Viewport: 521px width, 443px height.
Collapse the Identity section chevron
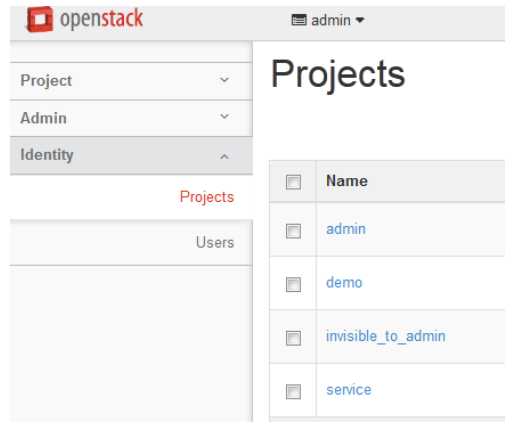[224, 156]
